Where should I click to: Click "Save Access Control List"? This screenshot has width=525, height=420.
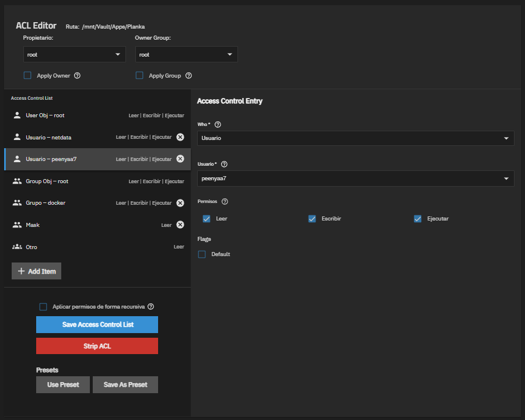[97, 324]
